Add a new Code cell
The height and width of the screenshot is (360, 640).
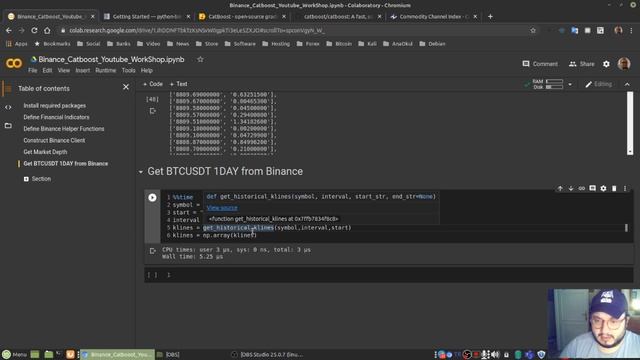click(x=153, y=84)
